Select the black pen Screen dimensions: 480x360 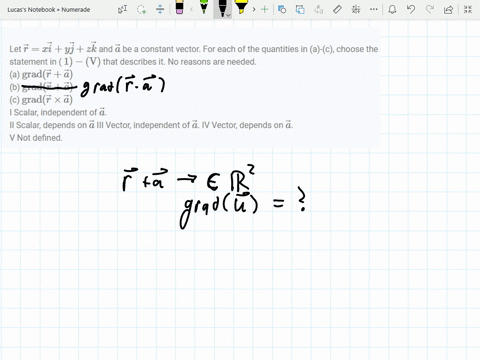tap(222, 7)
